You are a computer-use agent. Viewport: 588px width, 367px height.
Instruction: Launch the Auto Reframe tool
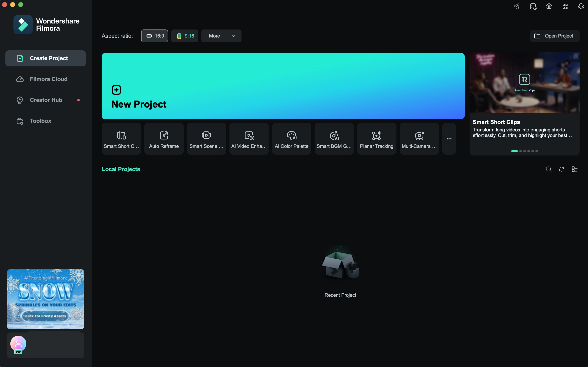pos(164,139)
